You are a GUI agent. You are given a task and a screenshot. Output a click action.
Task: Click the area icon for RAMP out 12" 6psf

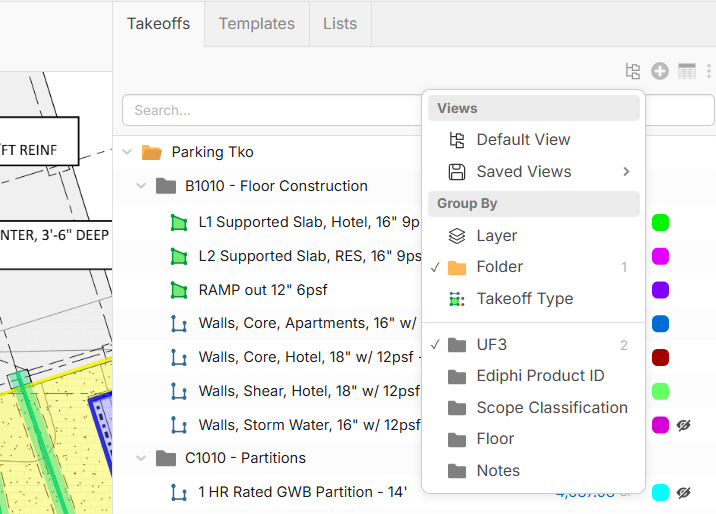click(179, 290)
